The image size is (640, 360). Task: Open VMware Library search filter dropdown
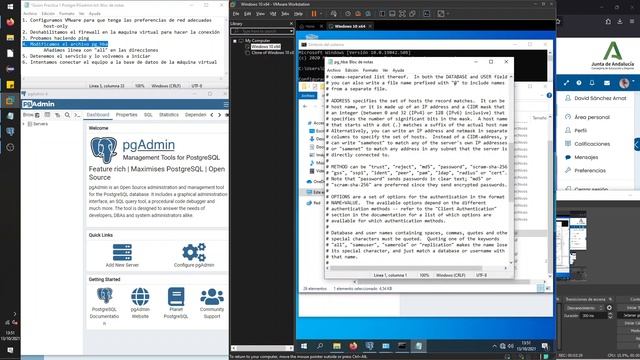pos(291,31)
